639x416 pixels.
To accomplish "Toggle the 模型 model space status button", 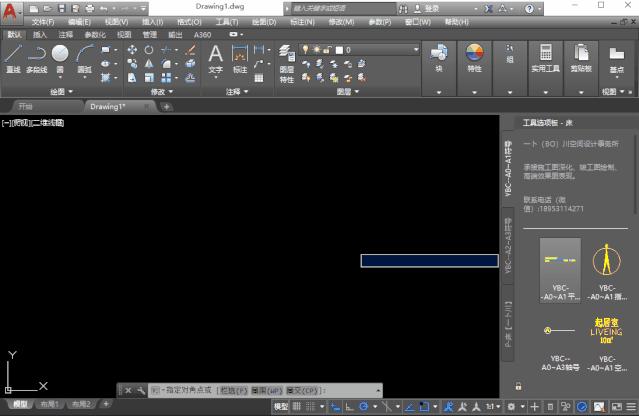I will pyautogui.click(x=281, y=407).
